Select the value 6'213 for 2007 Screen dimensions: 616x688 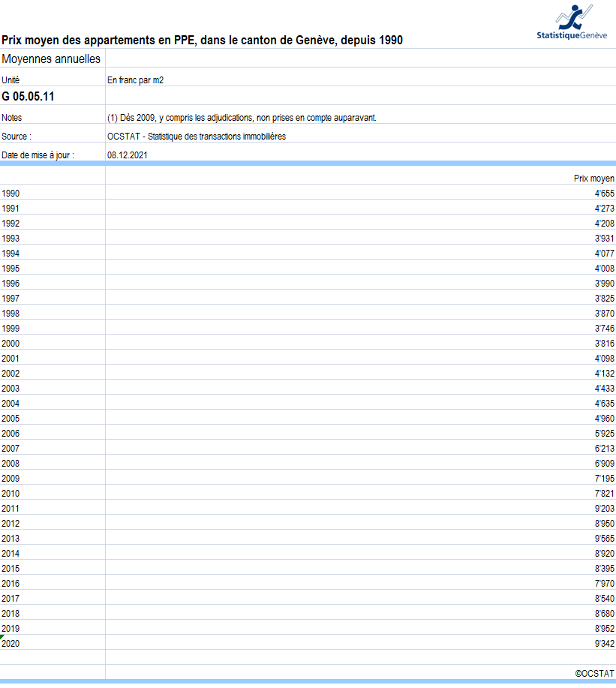[605, 449]
